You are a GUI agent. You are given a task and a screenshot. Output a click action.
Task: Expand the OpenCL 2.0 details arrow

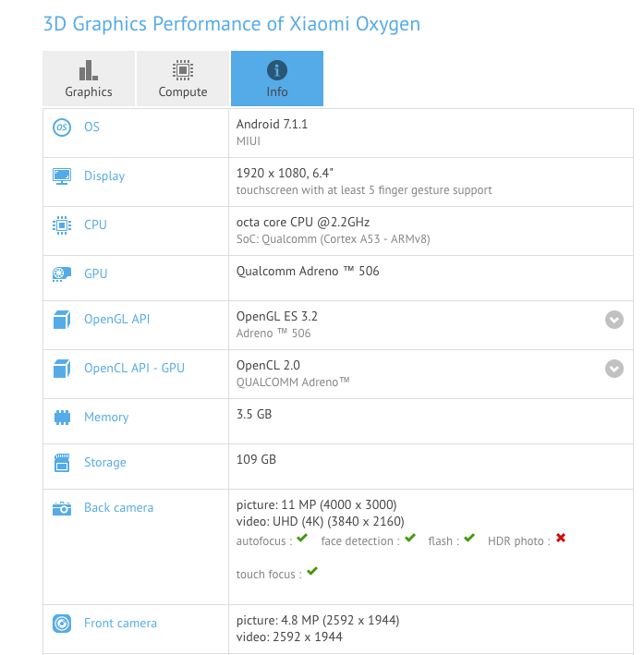[614, 369]
